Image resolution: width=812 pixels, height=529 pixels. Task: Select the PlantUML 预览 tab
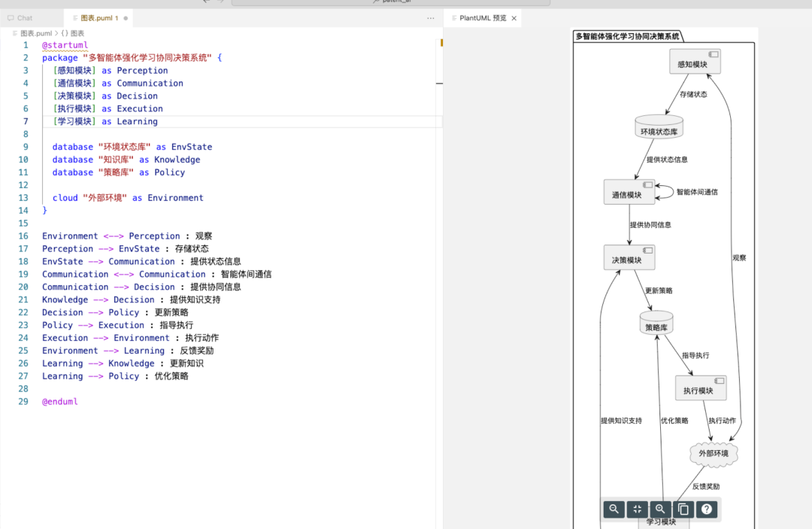(x=482, y=18)
